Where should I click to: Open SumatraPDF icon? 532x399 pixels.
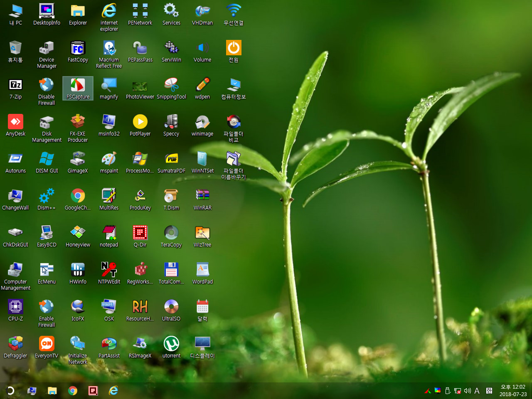pos(171,163)
